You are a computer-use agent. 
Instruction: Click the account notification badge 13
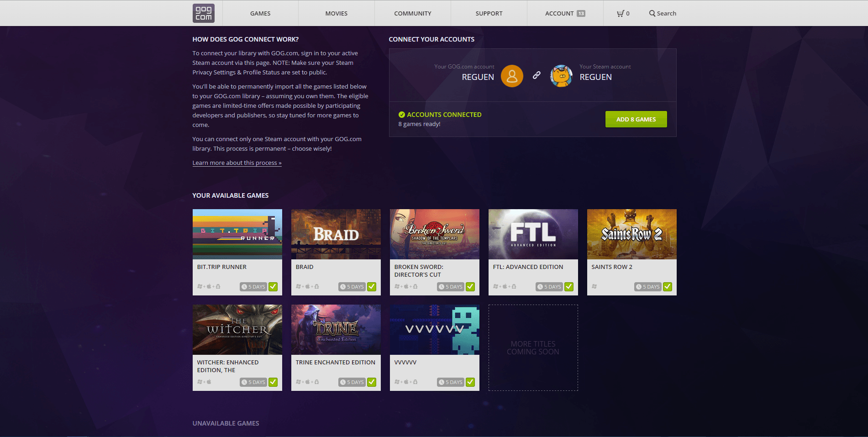(x=581, y=13)
